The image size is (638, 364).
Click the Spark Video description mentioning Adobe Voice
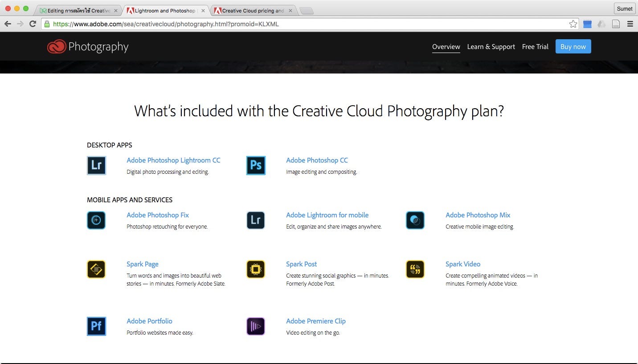[x=492, y=280]
